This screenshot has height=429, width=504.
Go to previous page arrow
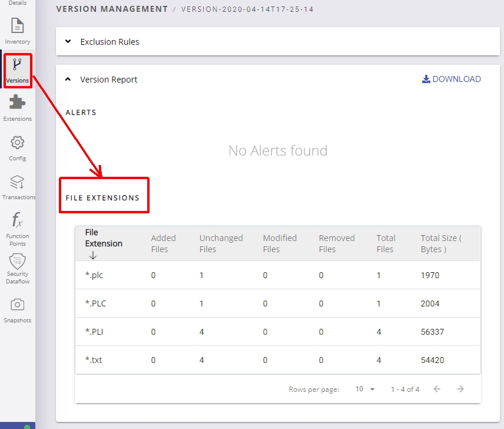click(x=436, y=389)
